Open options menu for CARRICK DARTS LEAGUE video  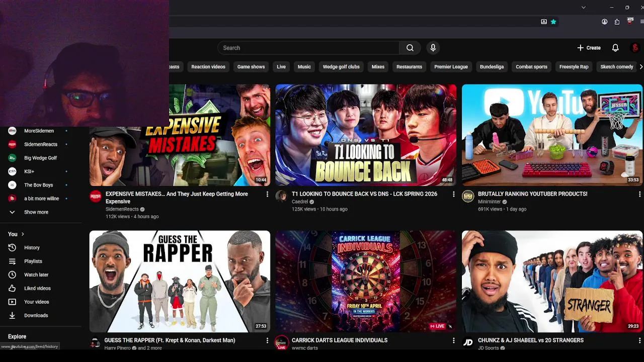click(453, 340)
